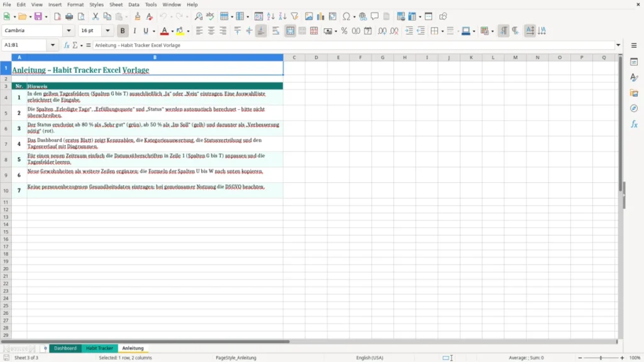Click the Format as Percent icon
The width and height of the screenshot is (644, 362).
(x=344, y=31)
